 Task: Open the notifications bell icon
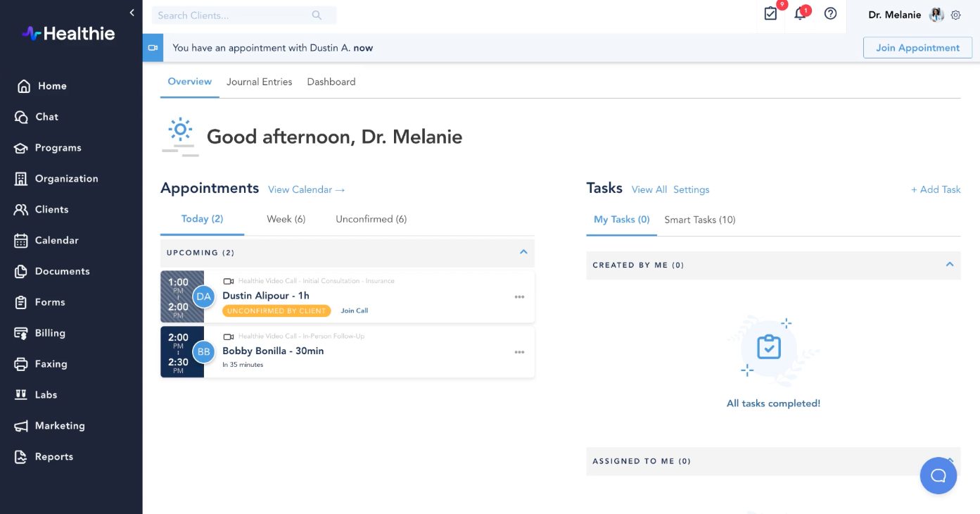pyautogui.click(x=800, y=14)
